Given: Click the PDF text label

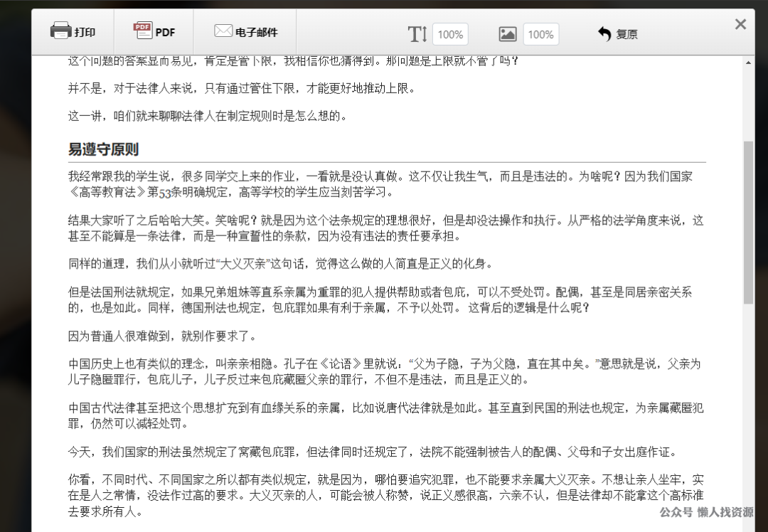Looking at the screenshot, I should (x=165, y=32).
